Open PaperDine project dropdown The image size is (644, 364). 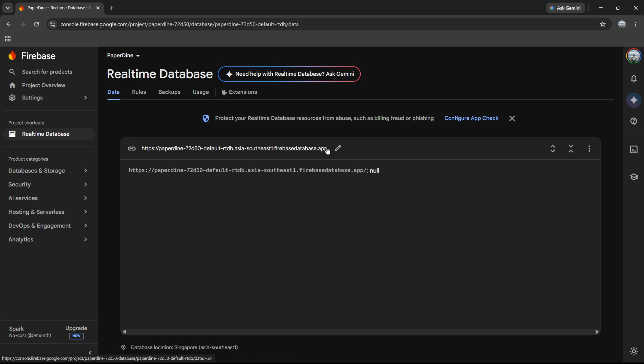point(123,56)
